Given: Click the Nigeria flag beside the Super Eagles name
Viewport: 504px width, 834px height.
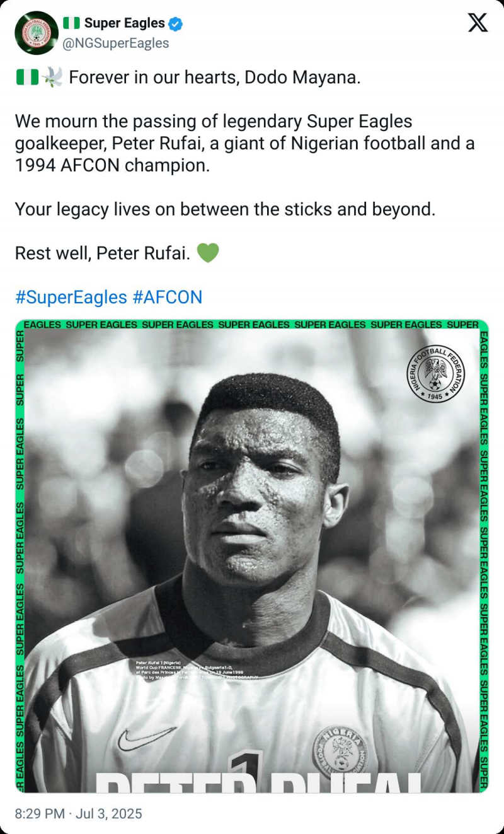Looking at the screenshot, I should (71, 23).
